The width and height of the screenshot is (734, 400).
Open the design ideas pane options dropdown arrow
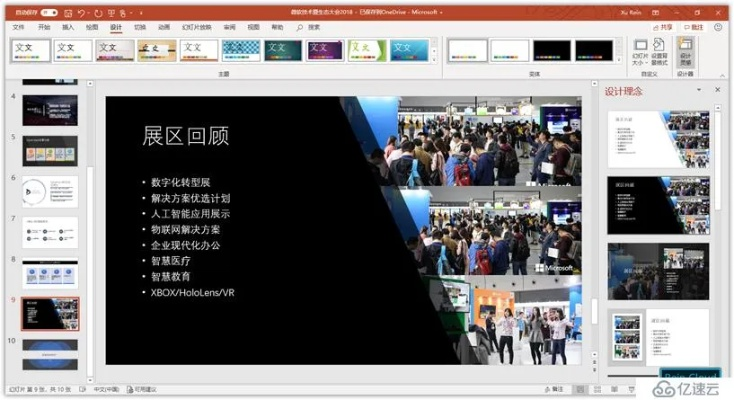tap(699, 91)
